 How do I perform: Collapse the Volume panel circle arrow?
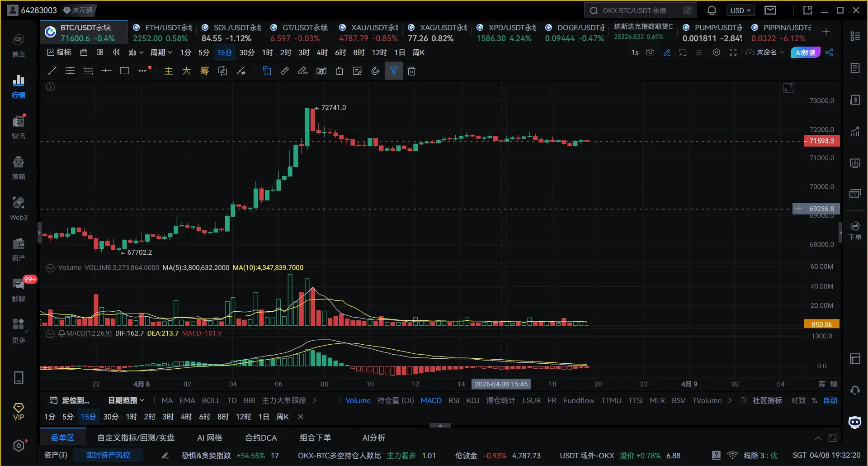(51, 268)
